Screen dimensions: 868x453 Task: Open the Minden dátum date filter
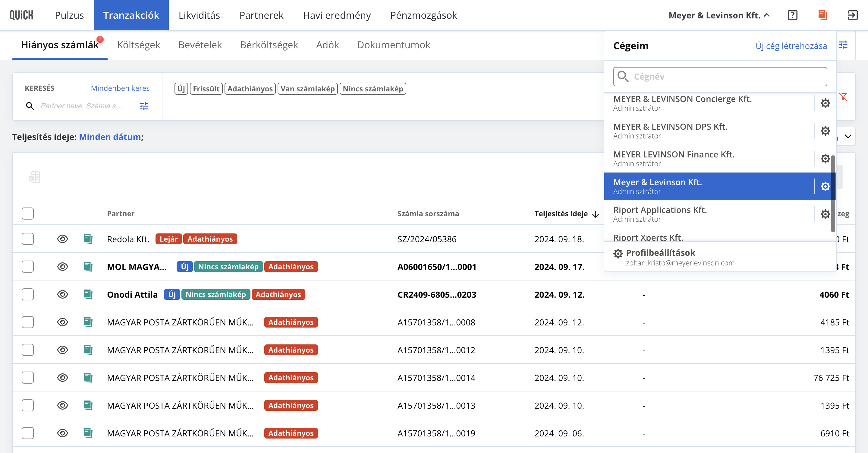[110, 137]
